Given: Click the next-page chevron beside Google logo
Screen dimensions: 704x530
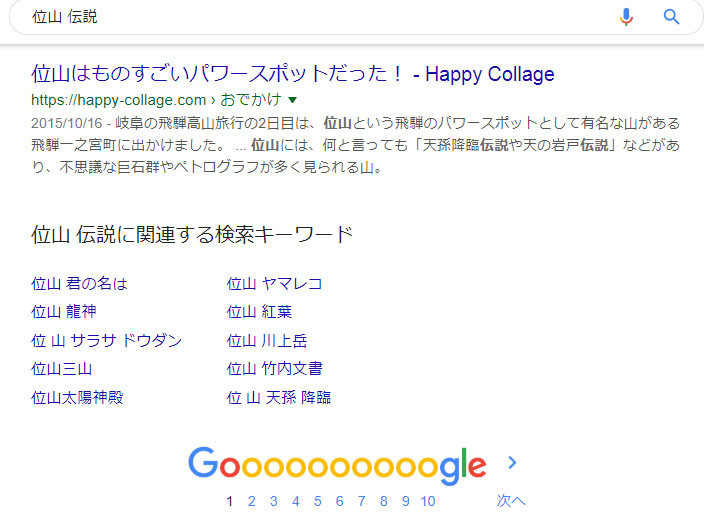Looking at the screenshot, I should click(x=512, y=462).
